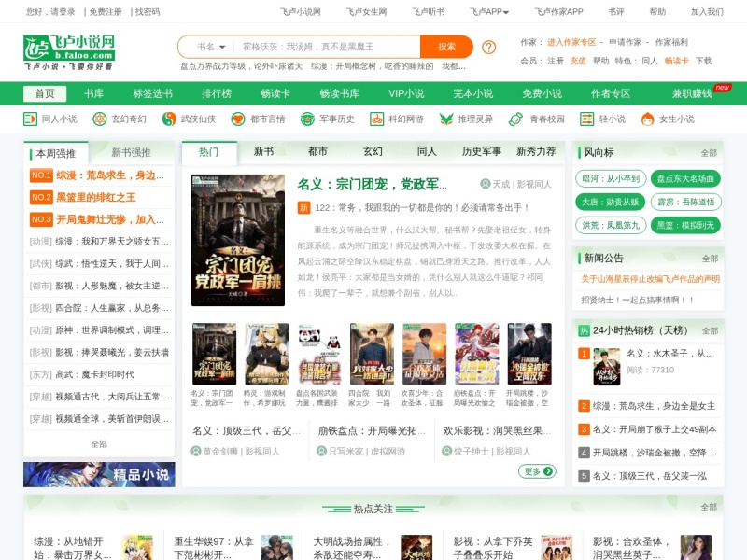747x560 pixels.
Task: Select the 新书 tab in featured panel
Action: pos(263,151)
